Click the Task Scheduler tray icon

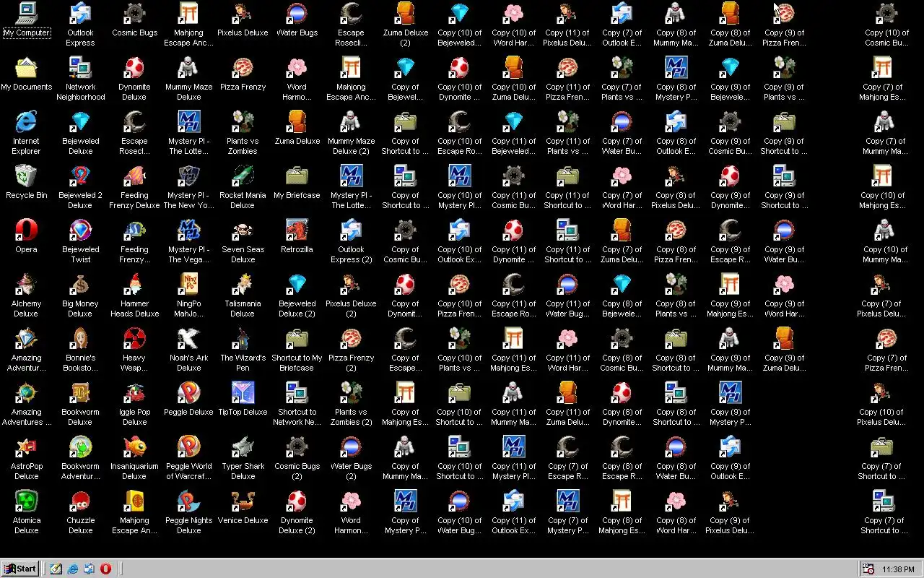coord(868,569)
